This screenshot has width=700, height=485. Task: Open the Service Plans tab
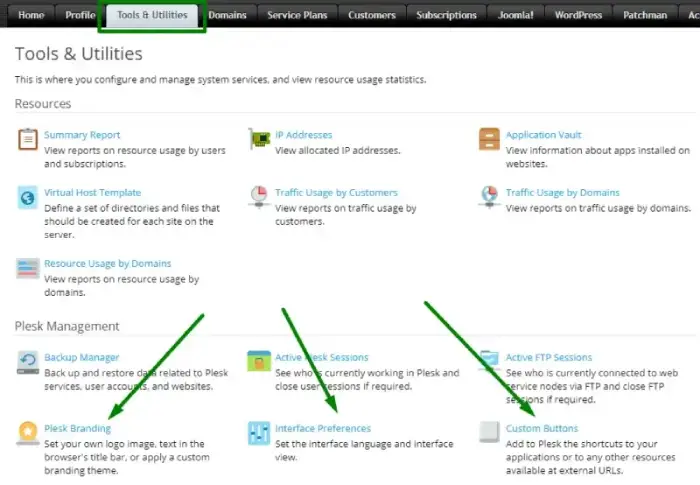point(297,15)
